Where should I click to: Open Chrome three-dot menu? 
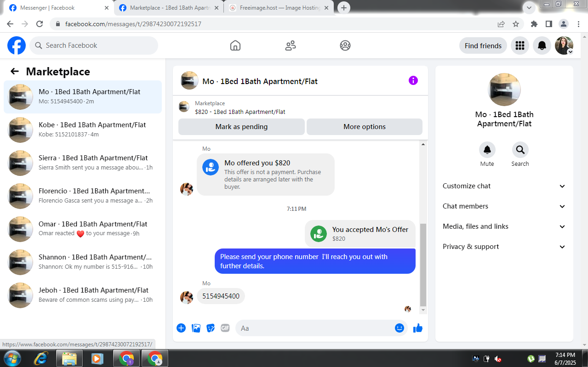[578, 24]
